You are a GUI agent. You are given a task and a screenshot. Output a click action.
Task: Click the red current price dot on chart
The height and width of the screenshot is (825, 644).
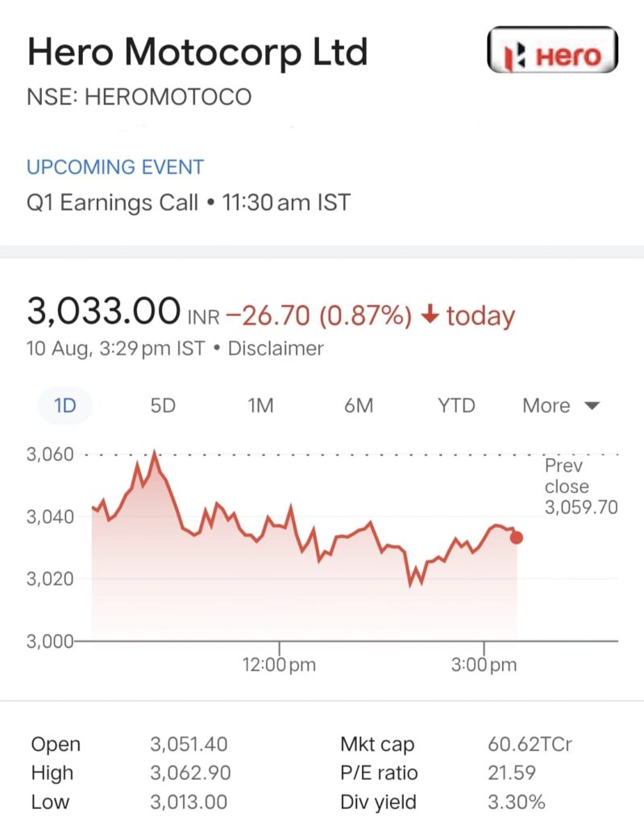pos(517,537)
